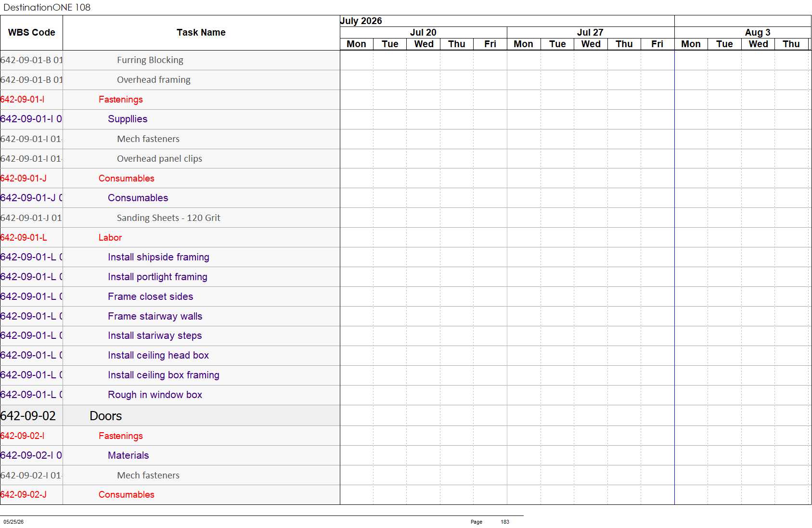Select Fri under Jul 20 week
This screenshot has width=812, height=528.
click(490, 44)
